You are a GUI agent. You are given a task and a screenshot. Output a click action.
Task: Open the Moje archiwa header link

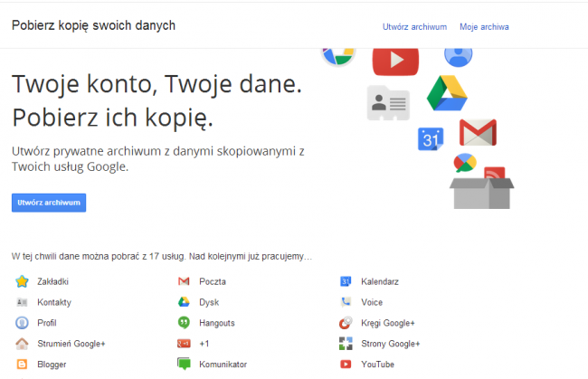pyautogui.click(x=484, y=27)
